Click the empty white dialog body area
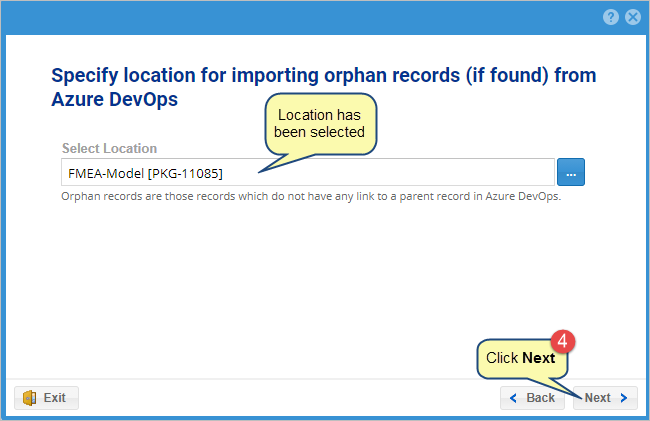Viewport: 650px width, 421px height. pyautogui.click(x=250, y=290)
